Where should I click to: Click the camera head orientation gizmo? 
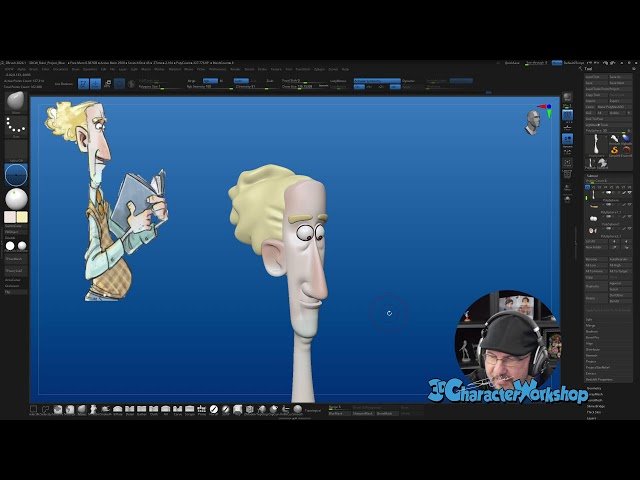(x=534, y=120)
